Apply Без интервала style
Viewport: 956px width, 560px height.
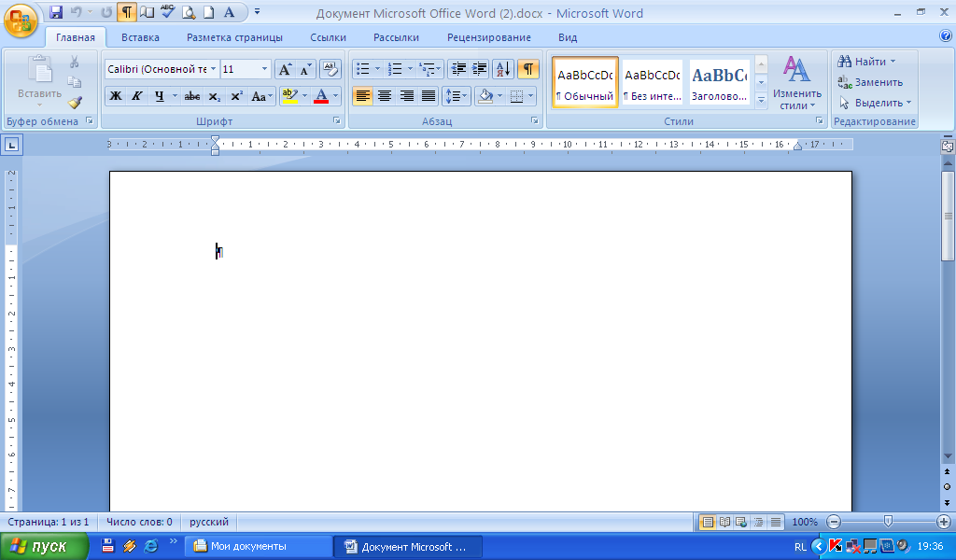(653, 83)
